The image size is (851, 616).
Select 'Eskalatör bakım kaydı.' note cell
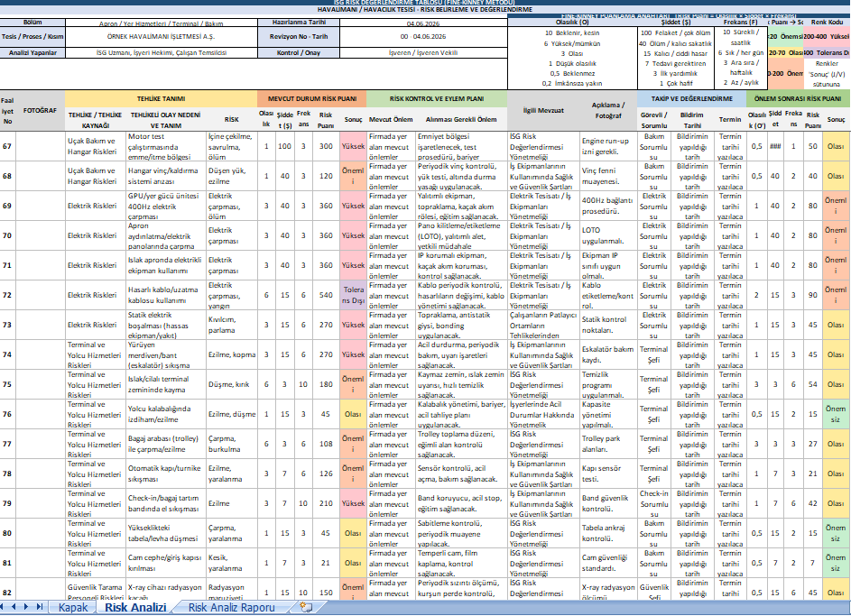[x=608, y=354]
